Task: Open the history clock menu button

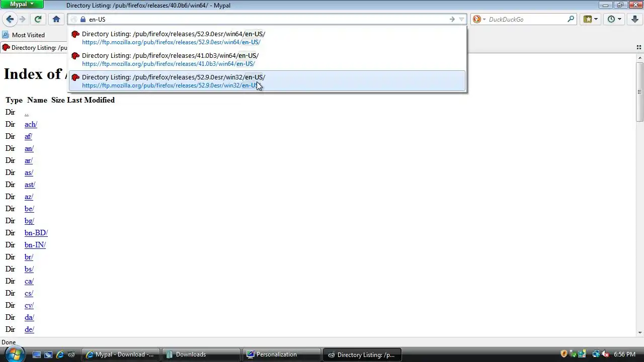Action: [x=614, y=19]
